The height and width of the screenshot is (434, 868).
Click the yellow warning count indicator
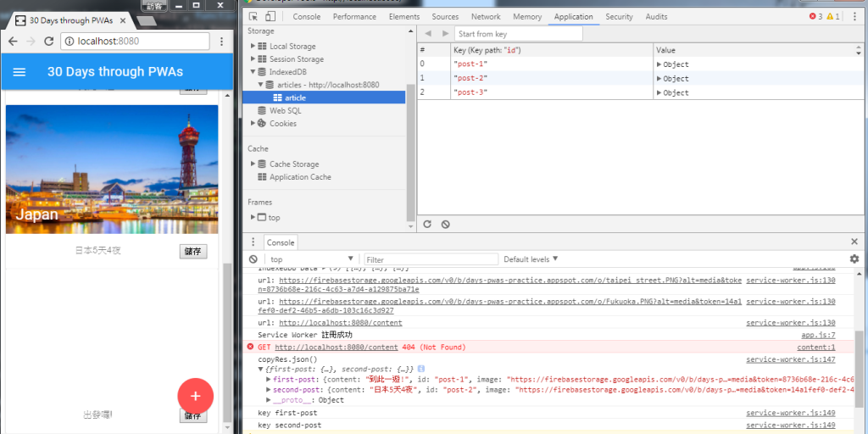click(833, 17)
